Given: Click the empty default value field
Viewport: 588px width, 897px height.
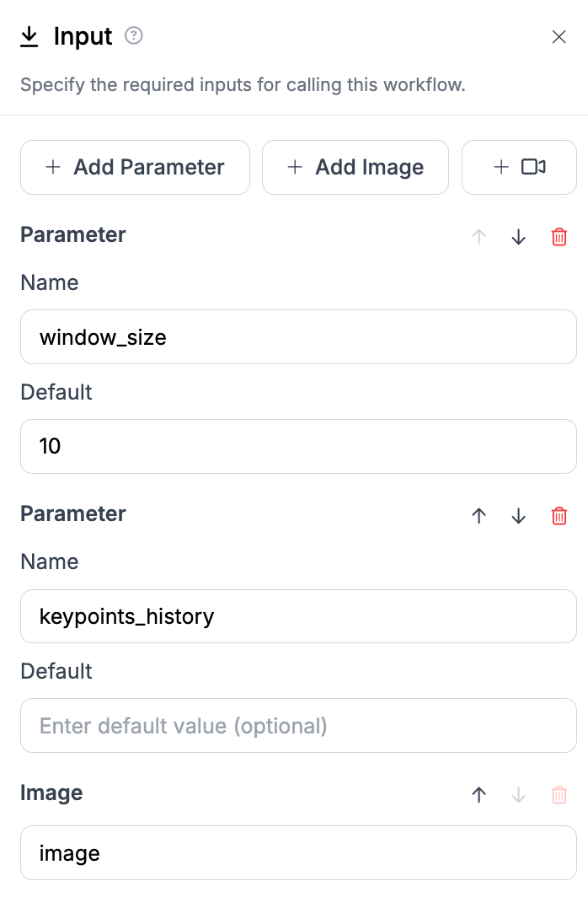Looking at the screenshot, I should (x=298, y=726).
